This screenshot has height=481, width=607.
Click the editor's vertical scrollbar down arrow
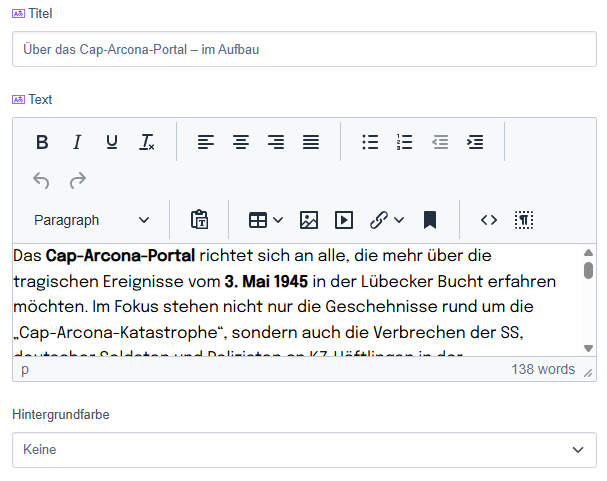[x=588, y=348]
